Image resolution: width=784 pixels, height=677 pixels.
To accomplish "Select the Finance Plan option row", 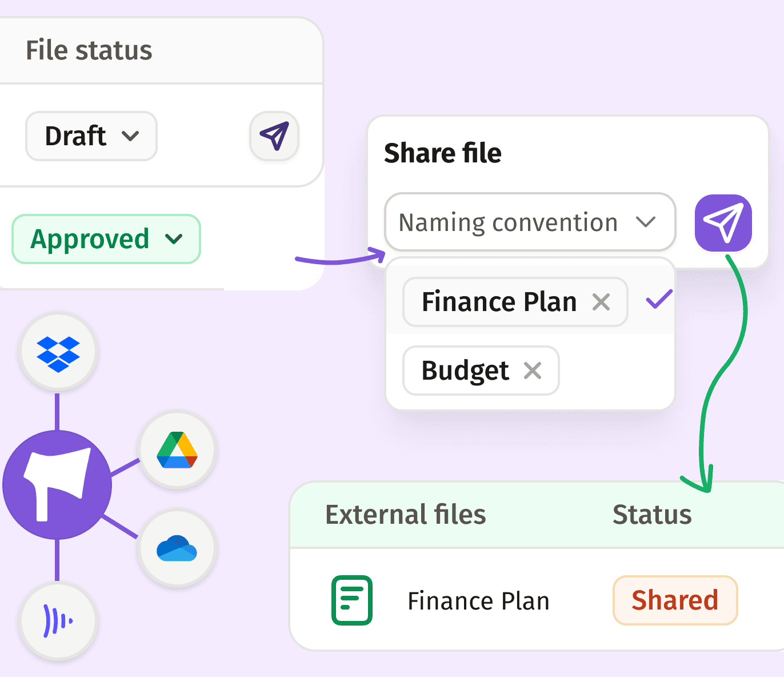I will tap(530, 301).
